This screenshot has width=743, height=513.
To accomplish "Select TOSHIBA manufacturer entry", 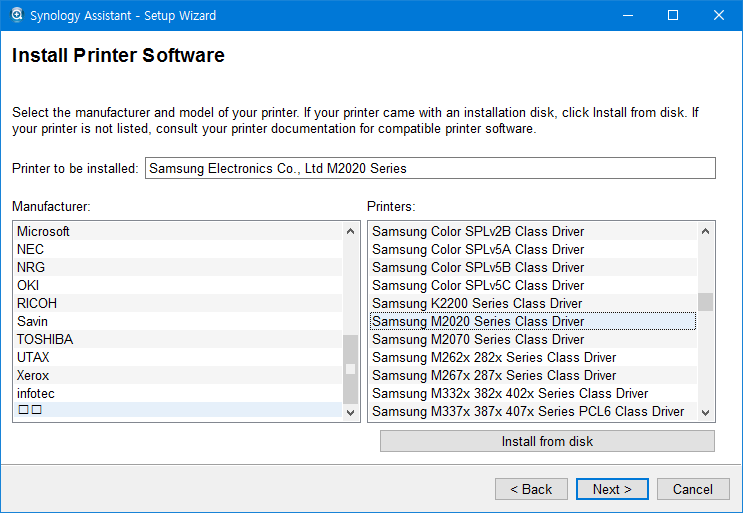I will (45, 339).
